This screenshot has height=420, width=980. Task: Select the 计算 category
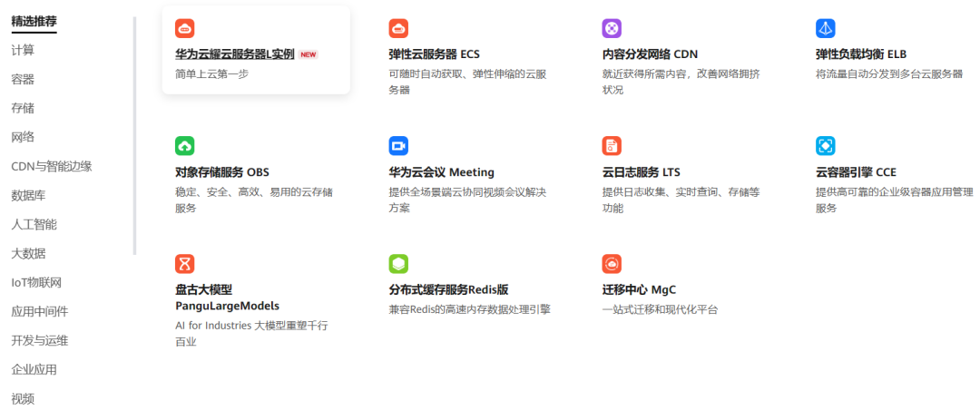(23, 51)
